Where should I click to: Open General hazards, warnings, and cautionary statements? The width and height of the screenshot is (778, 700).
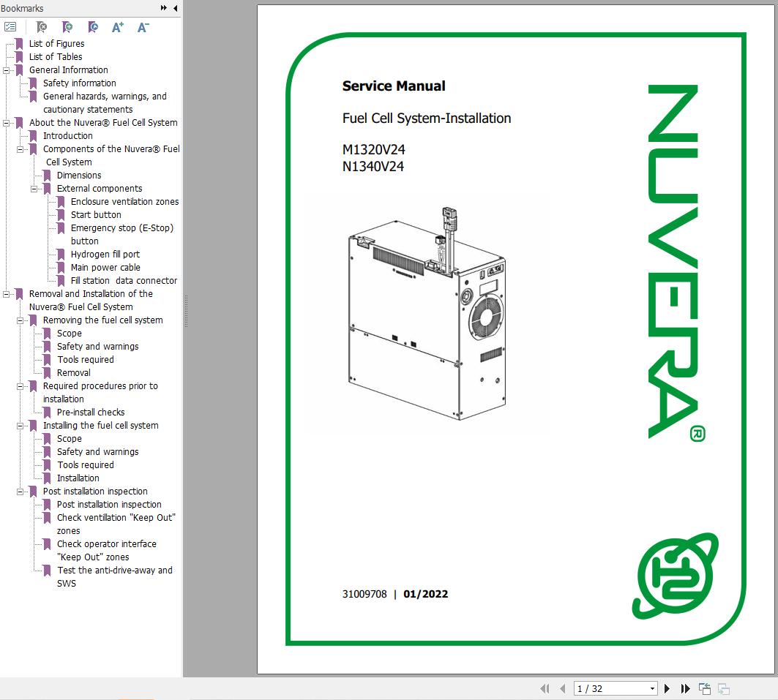tap(105, 102)
